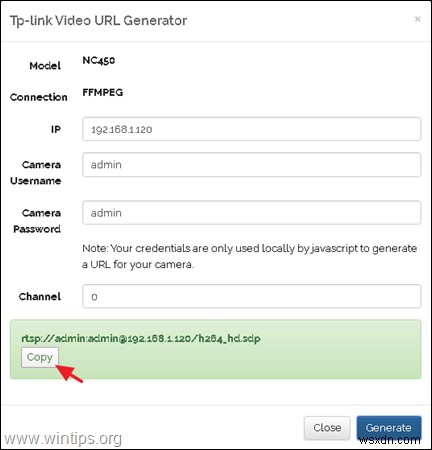Click the NC450 model value
432x450 pixels.
(x=99, y=60)
